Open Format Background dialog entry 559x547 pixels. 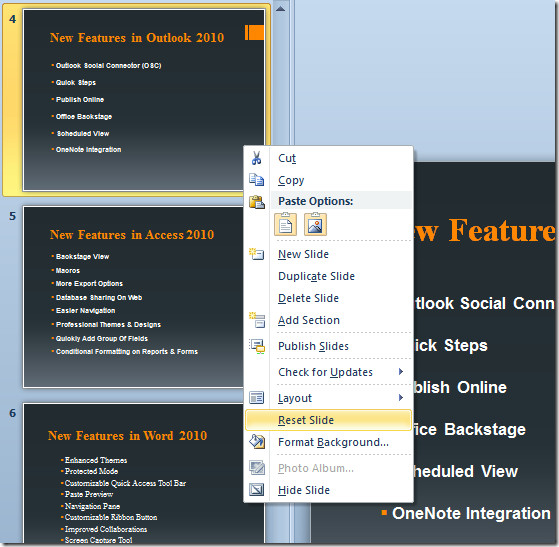pos(328,442)
